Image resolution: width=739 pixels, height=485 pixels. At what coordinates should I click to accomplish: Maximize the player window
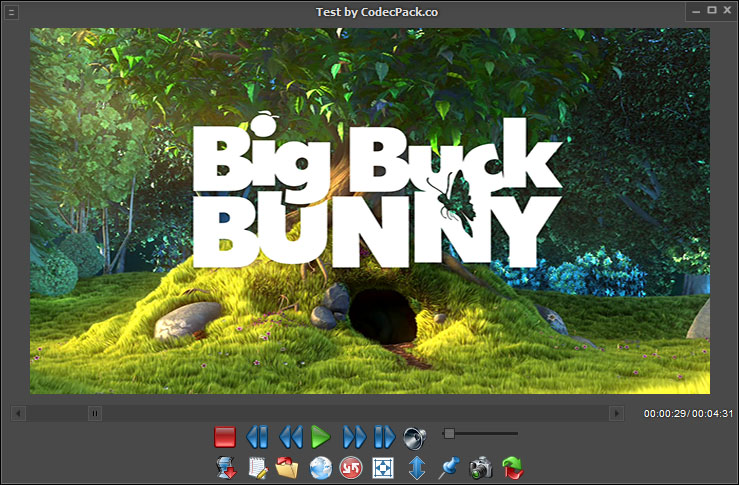click(712, 10)
